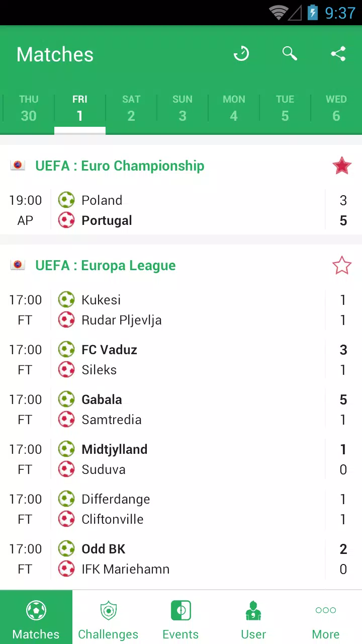Screen dimensions: 362x644
Task: Favorite the Europa League star outline
Action: [342, 265]
